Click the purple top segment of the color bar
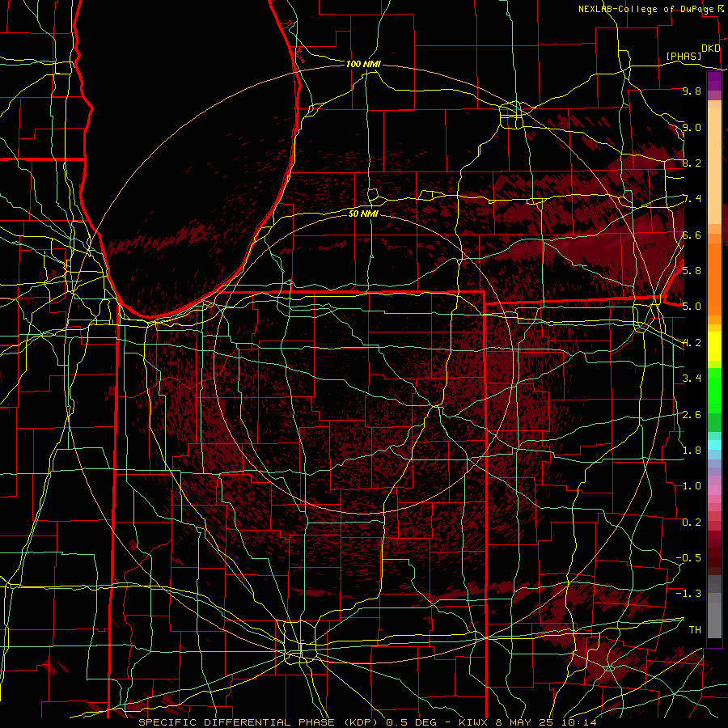 (714, 81)
